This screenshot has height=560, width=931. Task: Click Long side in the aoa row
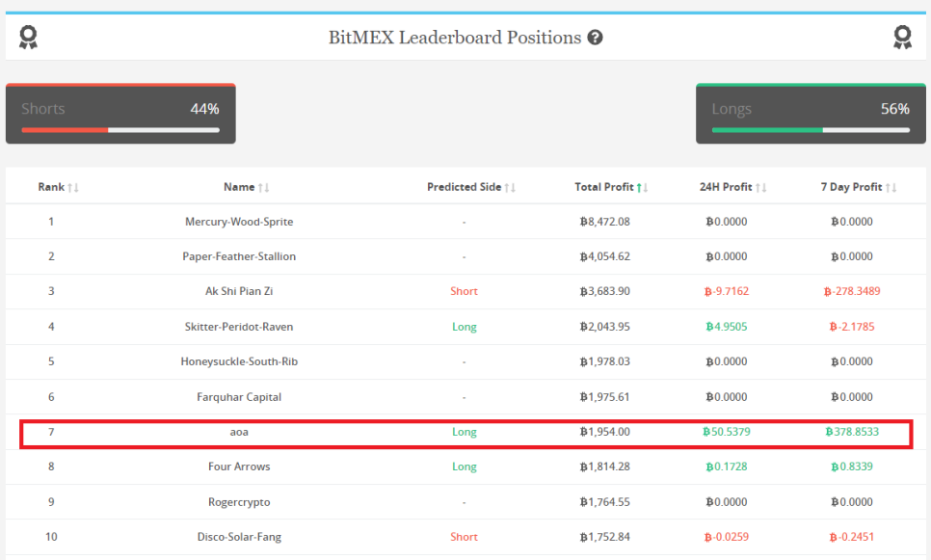pyautogui.click(x=465, y=432)
